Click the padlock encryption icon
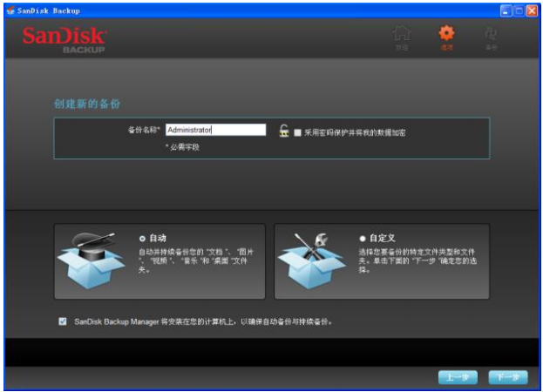Image resolution: width=543 pixels, height=392 pixels. click(x=284, y=131)
